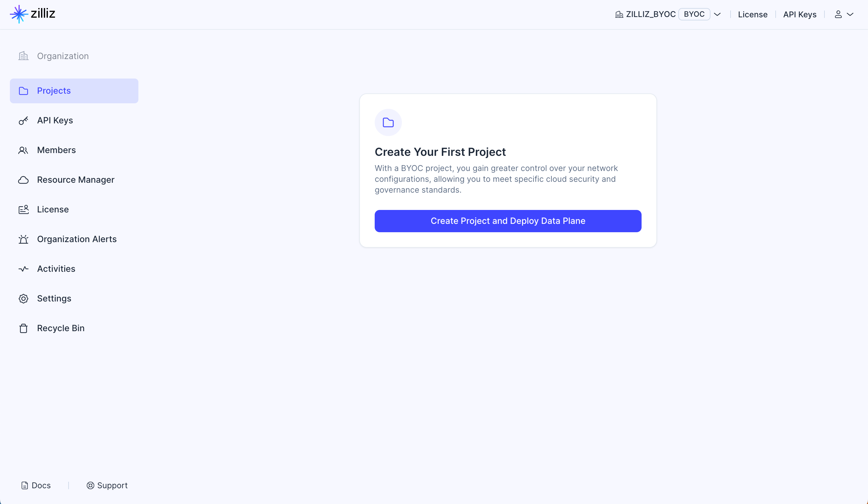Image resolution: width=868 pixels, height=504 pixels.
Task: Click the API Keys key icon in sidebar
Action: tap(23, 121)
